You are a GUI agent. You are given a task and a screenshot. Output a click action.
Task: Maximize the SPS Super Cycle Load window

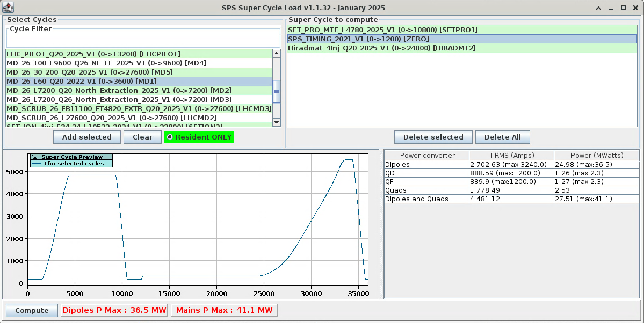pyautogui.click(x=623, y=8)
